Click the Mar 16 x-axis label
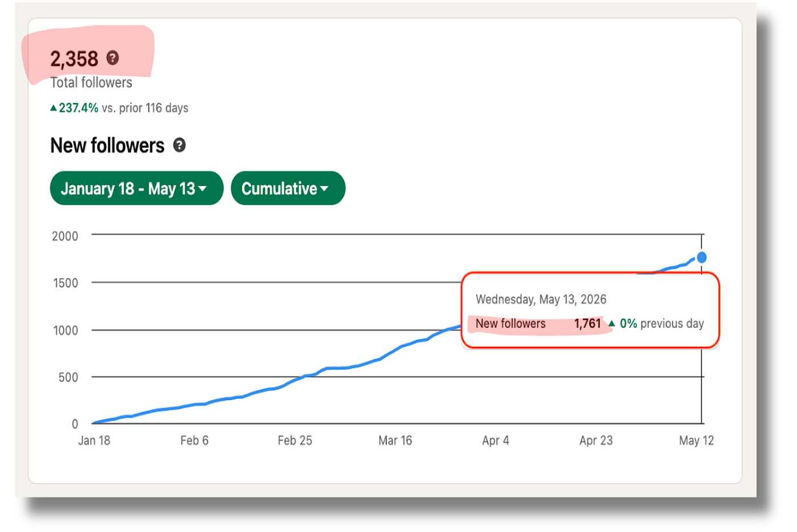The height and width of the screenshot is (532, 797). tap(395, 441)
